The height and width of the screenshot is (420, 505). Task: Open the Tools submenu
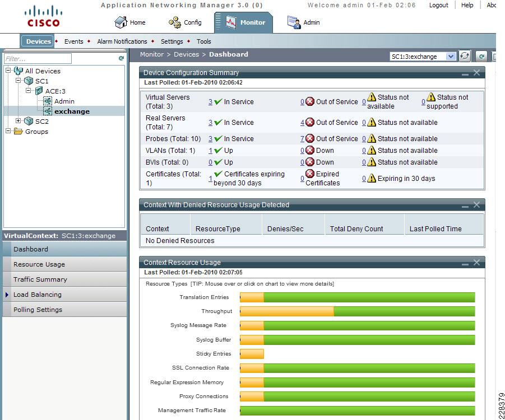click(203, 41)
